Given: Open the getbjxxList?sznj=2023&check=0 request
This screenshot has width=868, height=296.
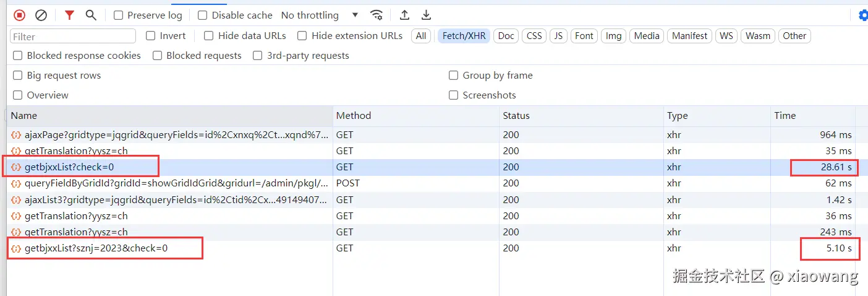Looking at the screenshot, I should point(96,248).
